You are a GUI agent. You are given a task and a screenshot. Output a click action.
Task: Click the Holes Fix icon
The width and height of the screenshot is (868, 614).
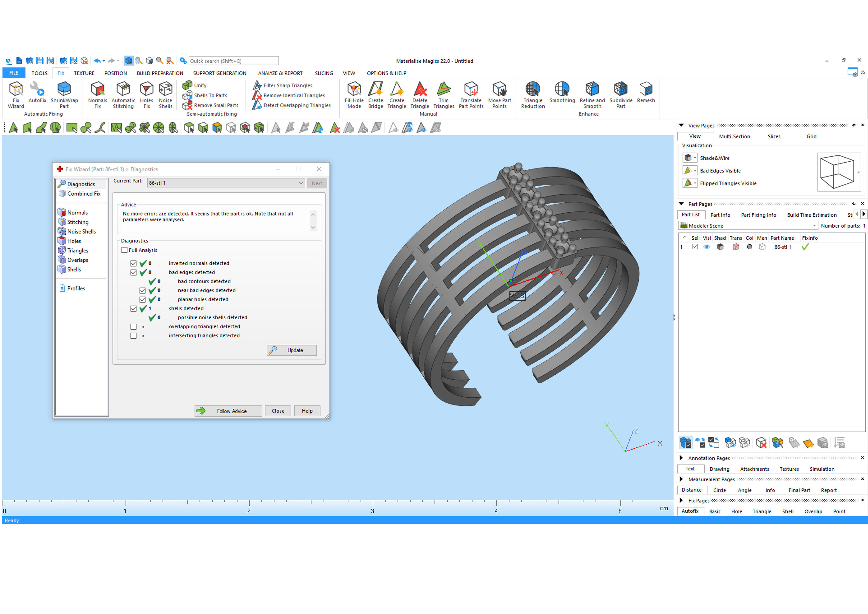click(147, 95)
